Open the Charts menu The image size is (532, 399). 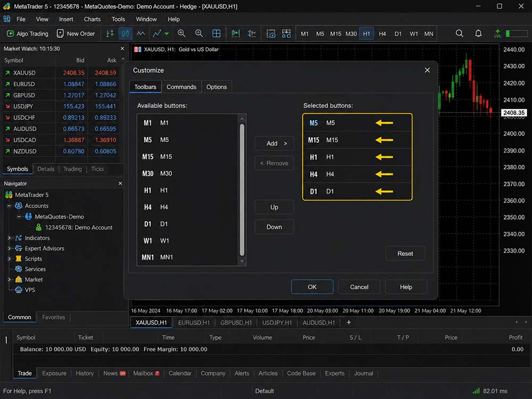pos(92,19)
